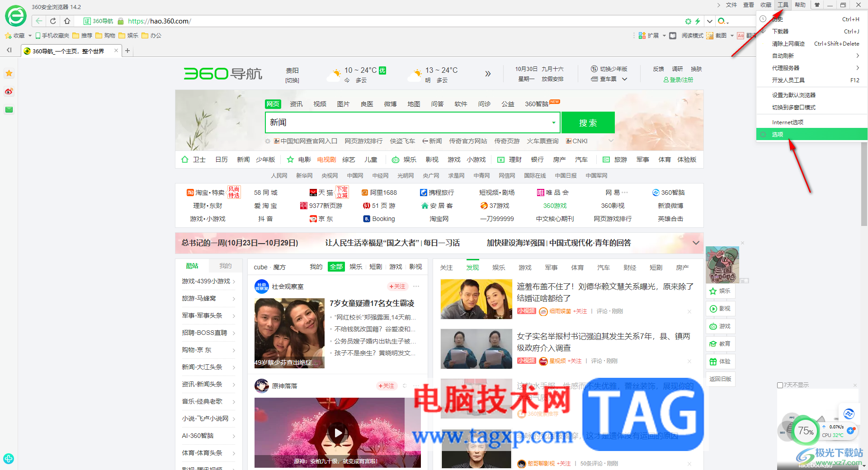Viewport: 868px width, 470px height.
Task: Click the green lock security icon
Action: [x=121, y=21]
